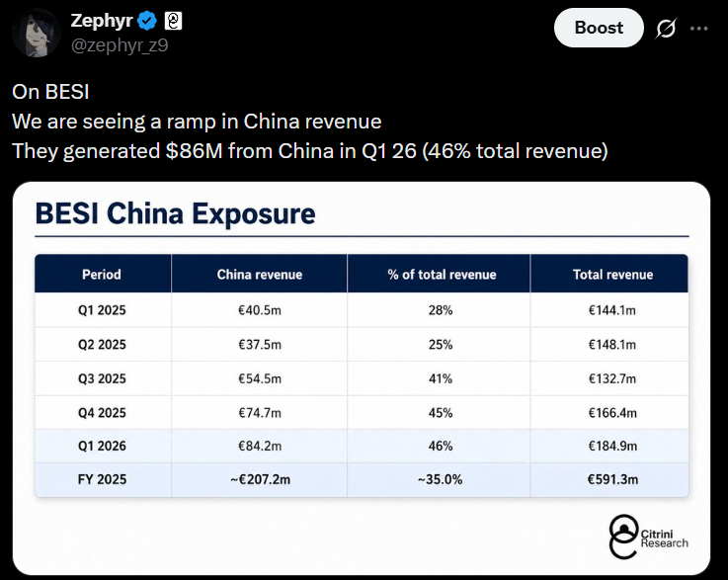Click the China revenue column header
Screen dimensions: 728x580
coord(260,275)
